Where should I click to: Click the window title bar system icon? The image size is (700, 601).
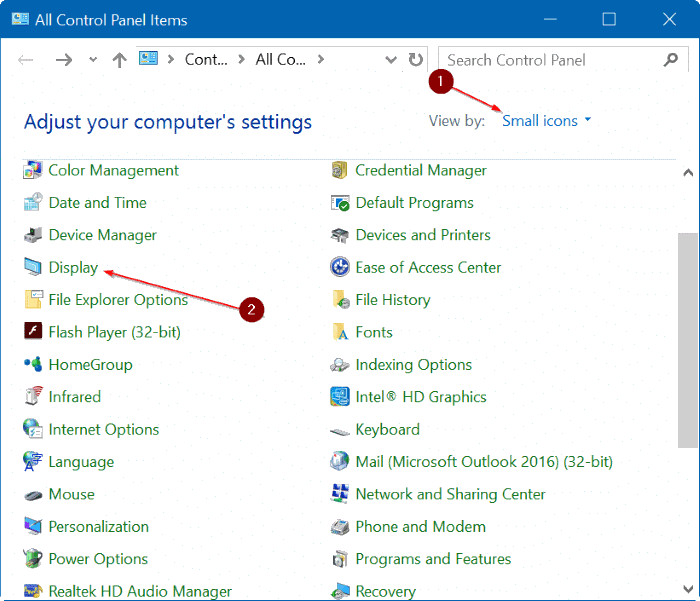click(x=20, y=19)
